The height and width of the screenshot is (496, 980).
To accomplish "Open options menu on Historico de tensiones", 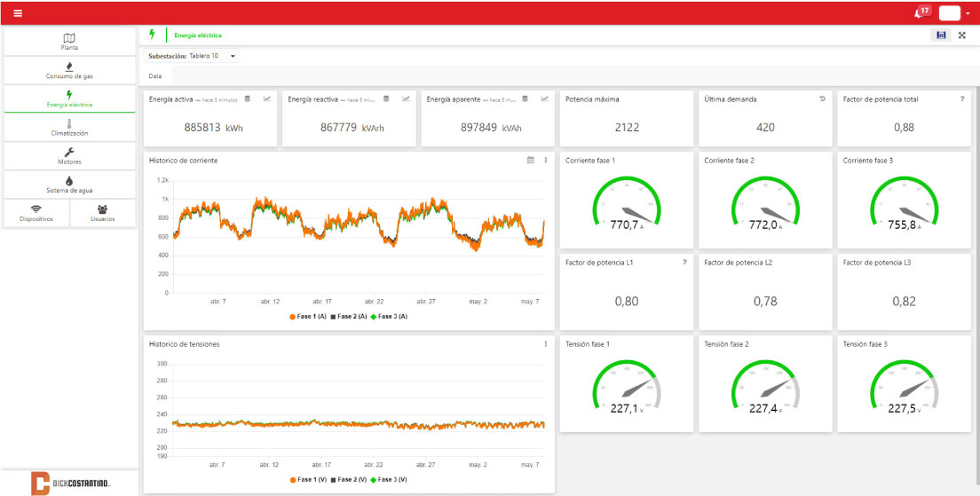I will (x=545, y=344).
